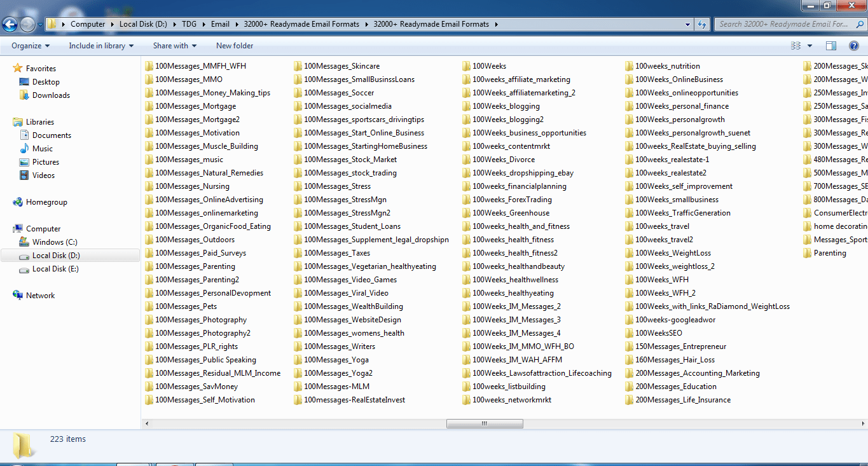Expand the address bar history dropdown
This screenshot has height=466, width=868.
click(x=688, y=24)
